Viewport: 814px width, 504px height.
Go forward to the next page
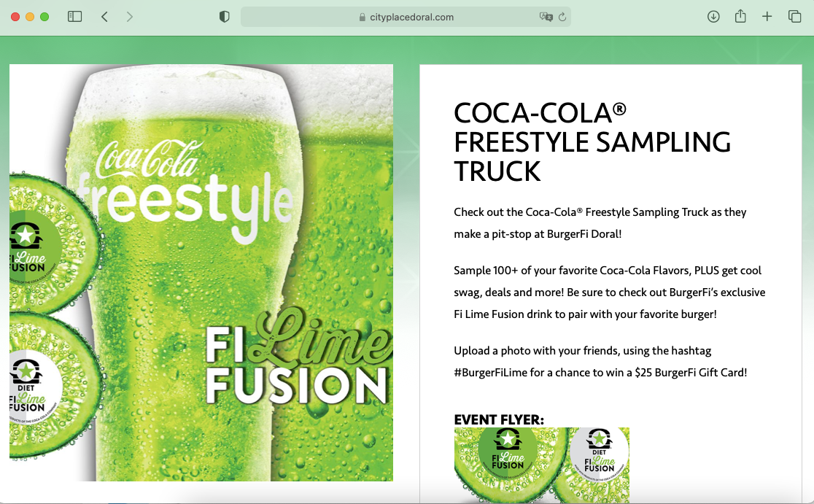tap(129, 17)
